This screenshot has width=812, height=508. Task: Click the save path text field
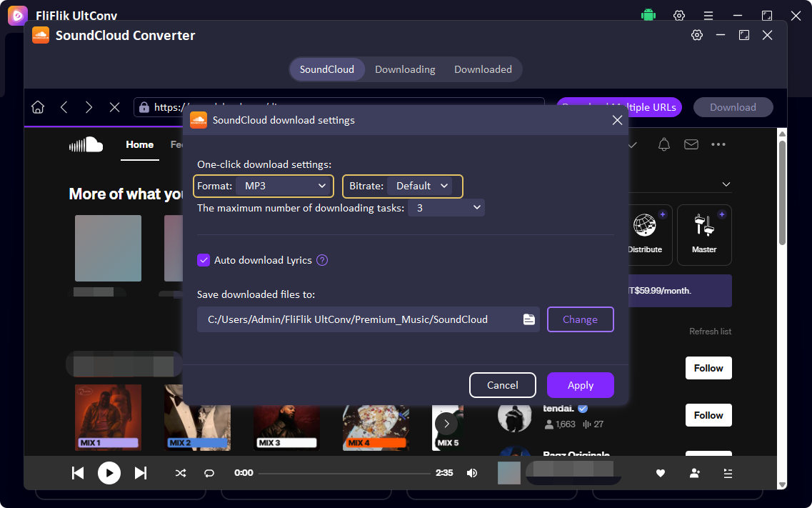point(369,319)
